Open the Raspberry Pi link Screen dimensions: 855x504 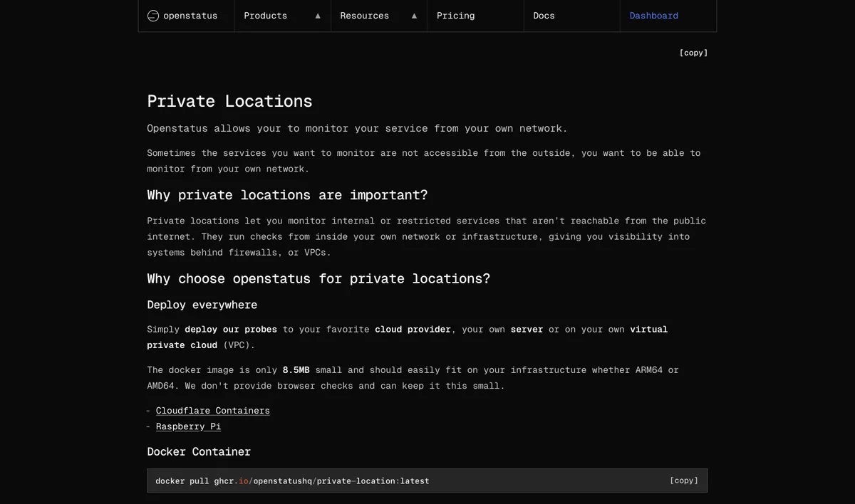tap(188, 426)
